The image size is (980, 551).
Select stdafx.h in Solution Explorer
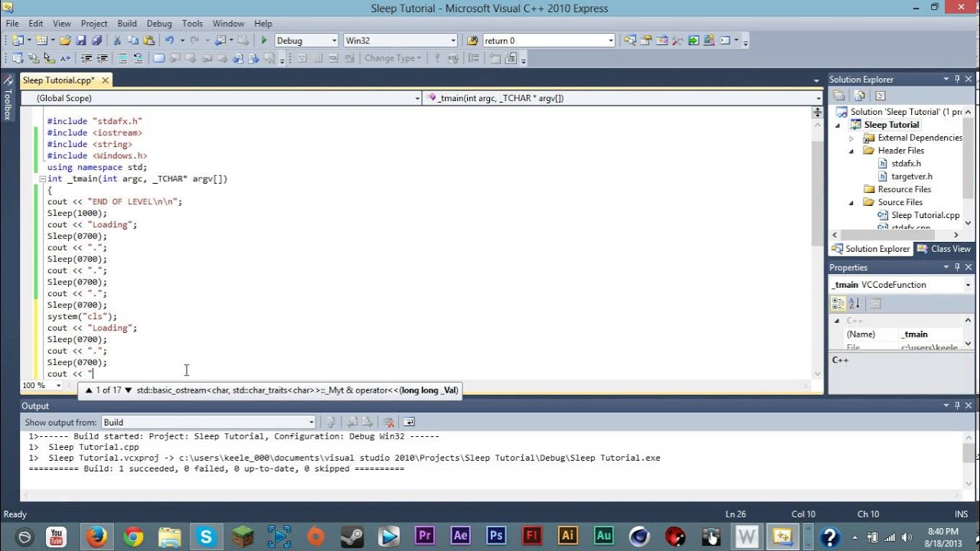(x=906, y=164)
